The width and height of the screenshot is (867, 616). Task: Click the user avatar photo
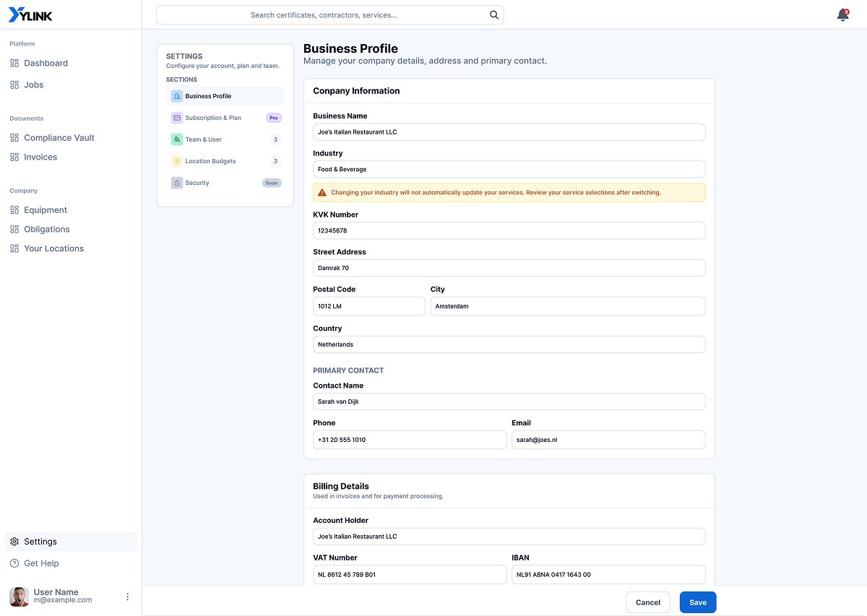click(19, 597)
